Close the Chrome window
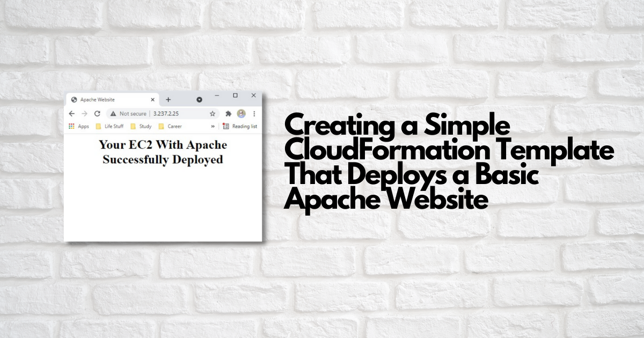The image size is (644, 338). [254, 95]
